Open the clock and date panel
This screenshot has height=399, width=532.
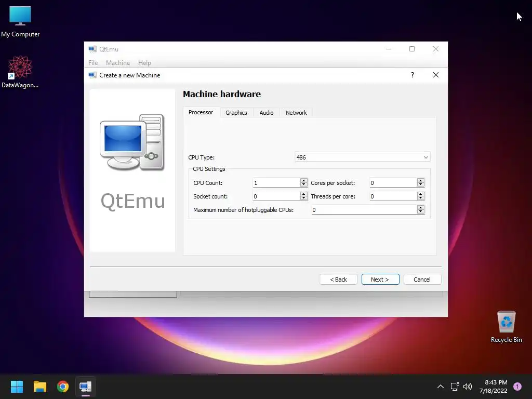494,387
